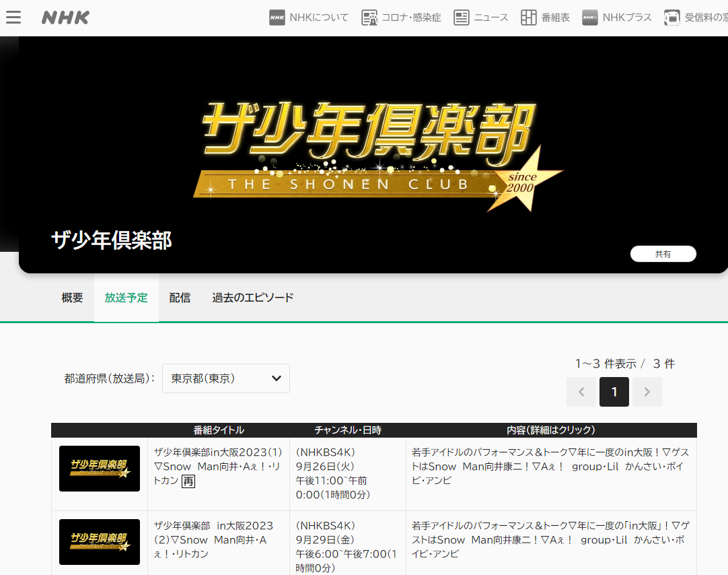The height and width of the screenshot is (575, 728).
Task: Click the ニュース newspaper icon
Action: (461, 18)
